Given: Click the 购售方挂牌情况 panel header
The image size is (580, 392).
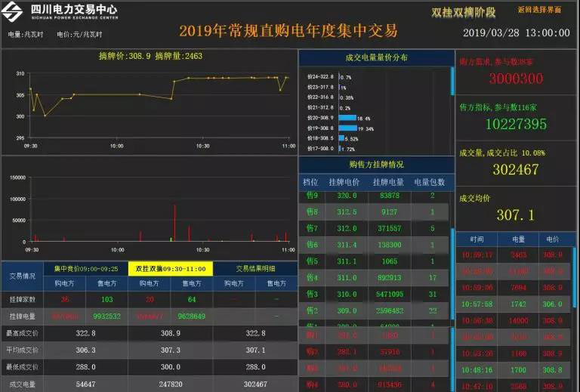Looking at the screenshot, I should (376, 164).
